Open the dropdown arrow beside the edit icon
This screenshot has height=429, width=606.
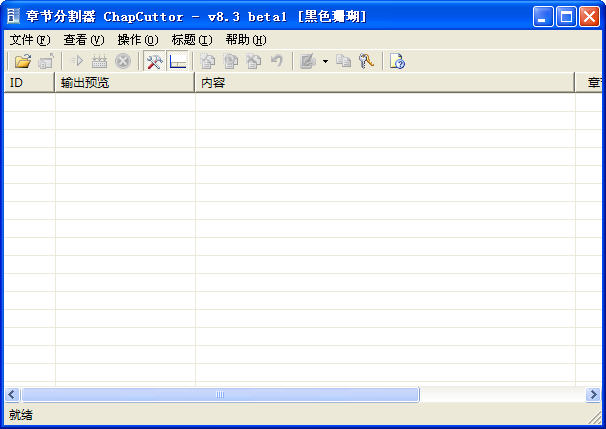pos(325,61)
